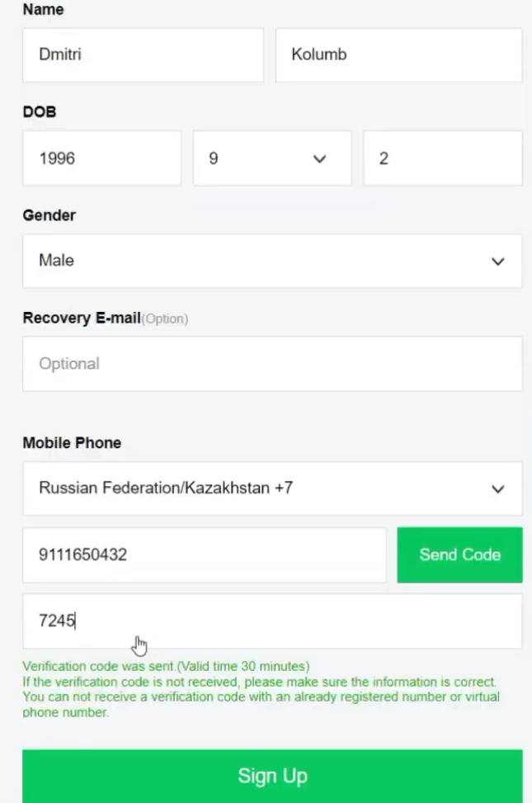Viewport: 532px width, 803px height.
Task: Open the Gender dropdown showing Male
Action: pos(272,261)
